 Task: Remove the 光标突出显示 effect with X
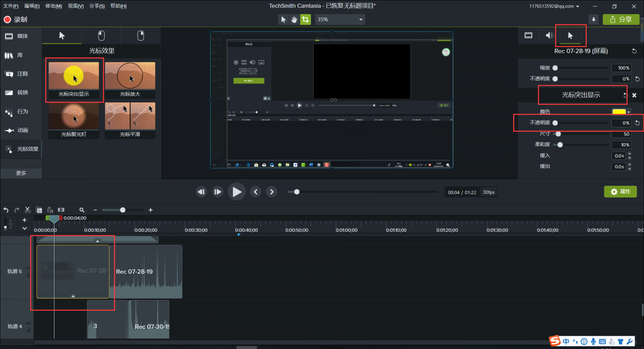coord(634,95)
